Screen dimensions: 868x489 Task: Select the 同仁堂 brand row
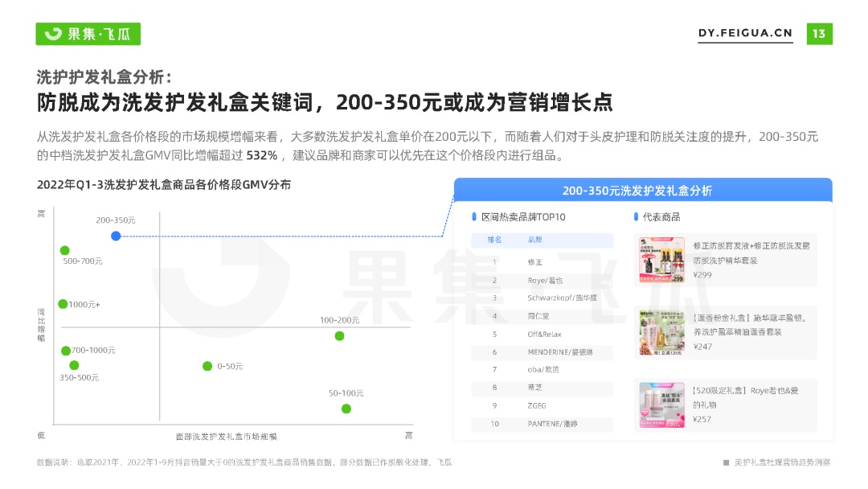[542, 316]
